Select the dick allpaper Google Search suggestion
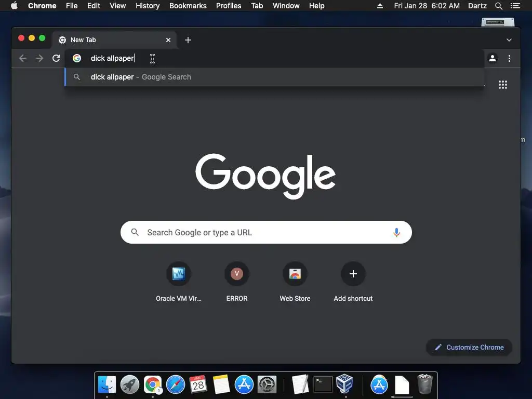The image size is (532, 399). [274, 77]
